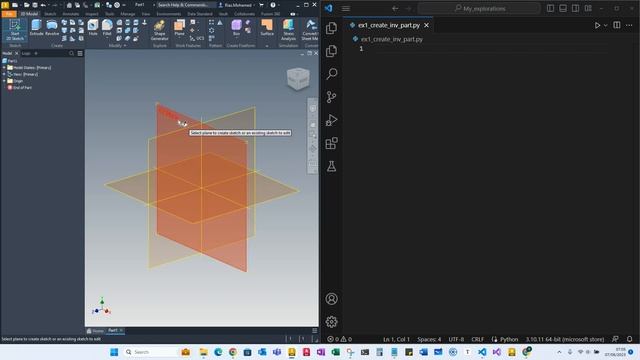Click the Inventor Open file icon
640x360 pixels.
[26, 5]
